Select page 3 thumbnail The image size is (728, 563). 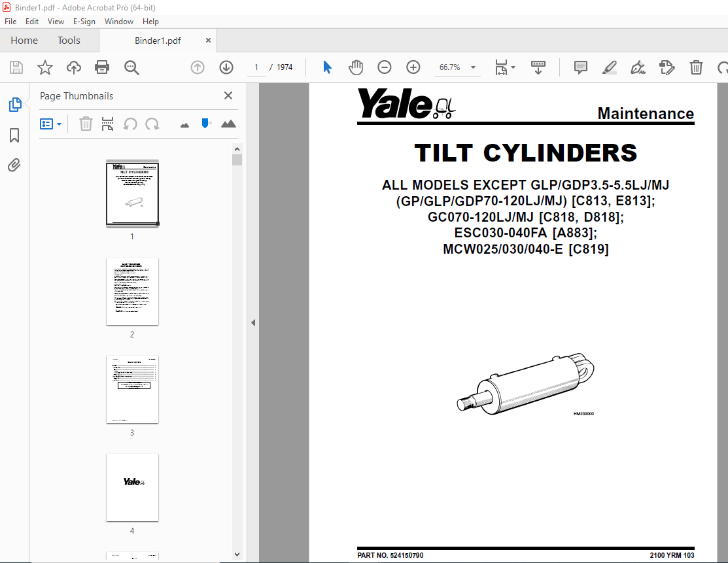[x=132, y=390]
